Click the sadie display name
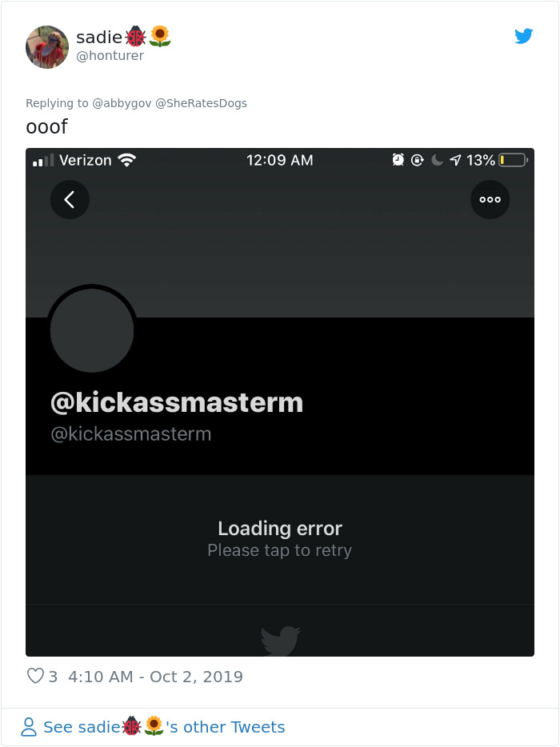This screenshot has width=560, height=747. click(x=99, y=37)
